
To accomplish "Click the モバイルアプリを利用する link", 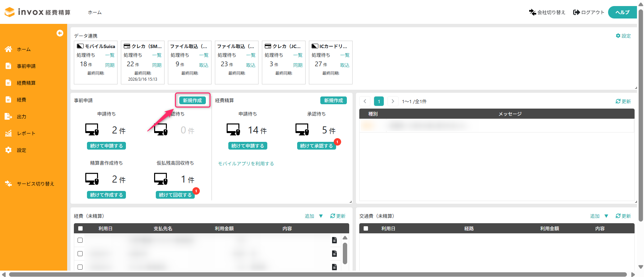I will (246, 164).
